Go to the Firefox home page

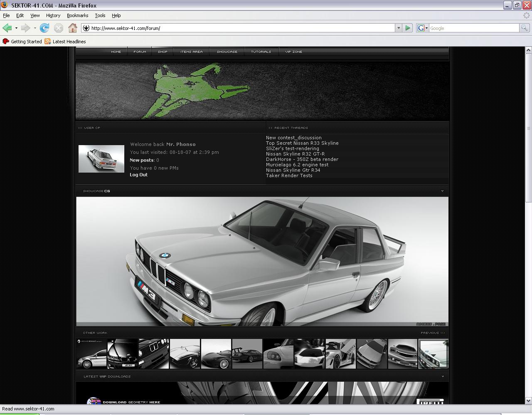click(x=73, y=28)
